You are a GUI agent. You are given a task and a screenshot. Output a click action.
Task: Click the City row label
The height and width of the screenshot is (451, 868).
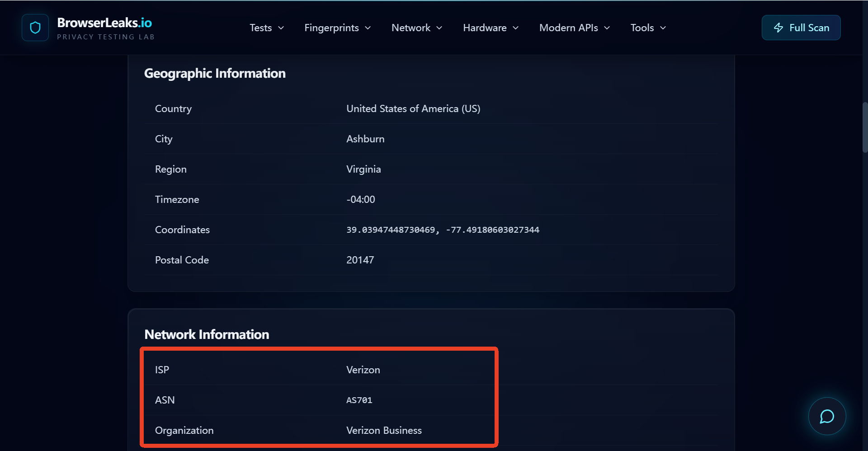pos(164,139)
